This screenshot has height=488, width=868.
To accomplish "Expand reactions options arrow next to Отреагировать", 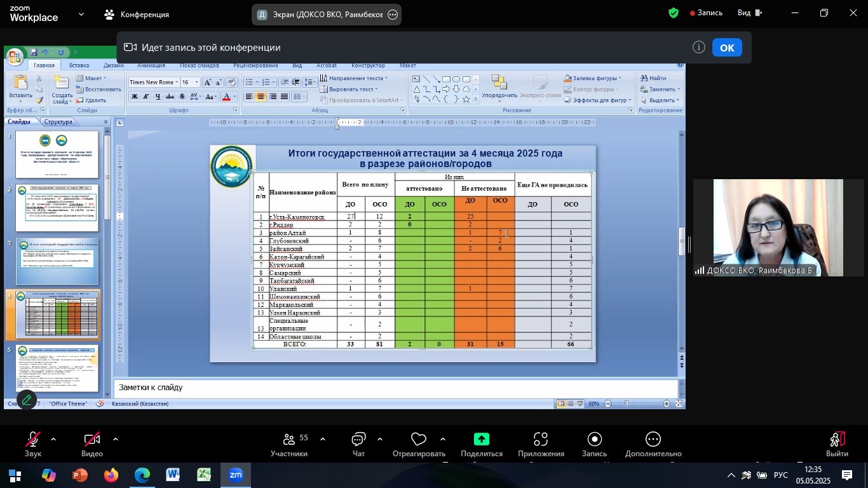I will click(442, 439).
